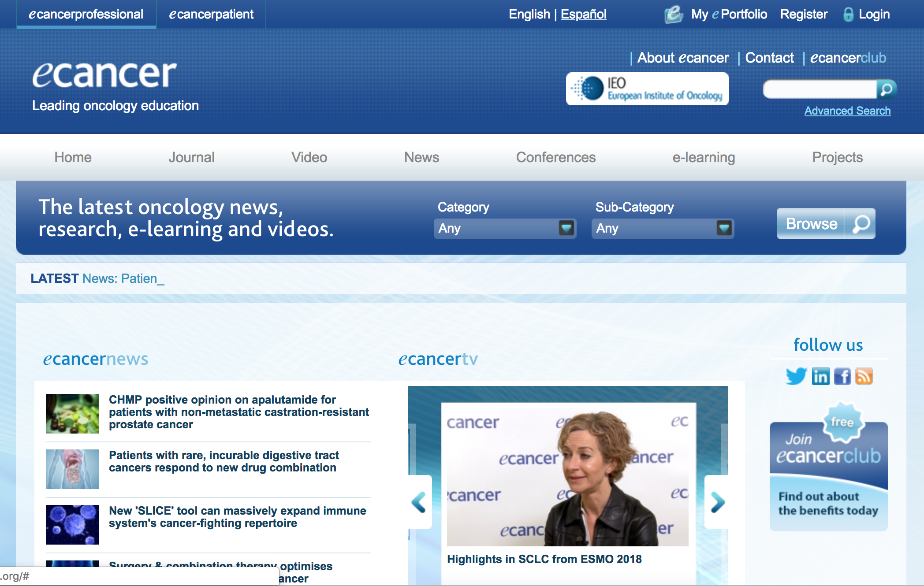The height and width of the screenshot is (586, 924).
Task: Switch to the ecancerpatient tab
Action: [x=211, y=14]
